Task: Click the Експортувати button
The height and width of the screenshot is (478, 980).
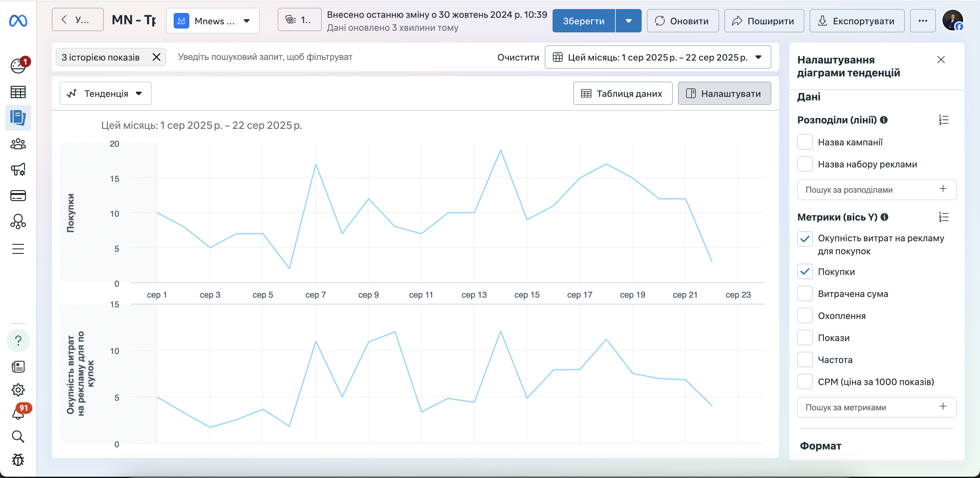Action: tap(857, 21)
